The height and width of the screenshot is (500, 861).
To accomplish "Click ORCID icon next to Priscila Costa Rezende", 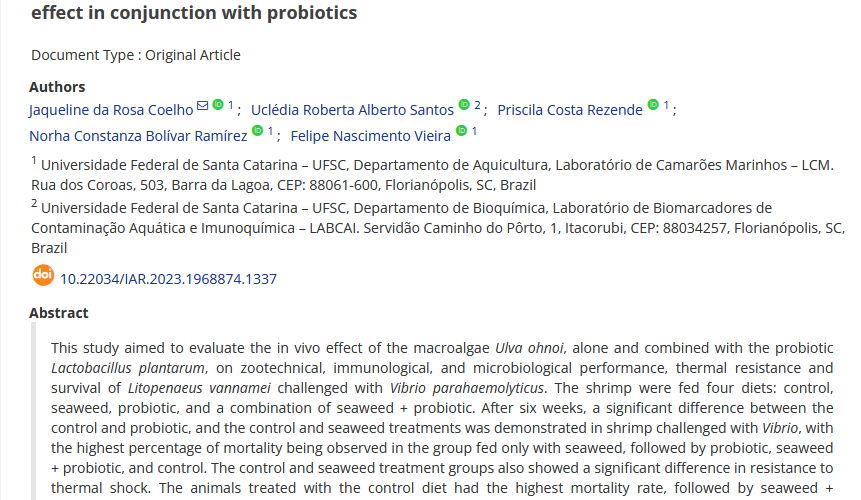I will click(x=653, y=105).
